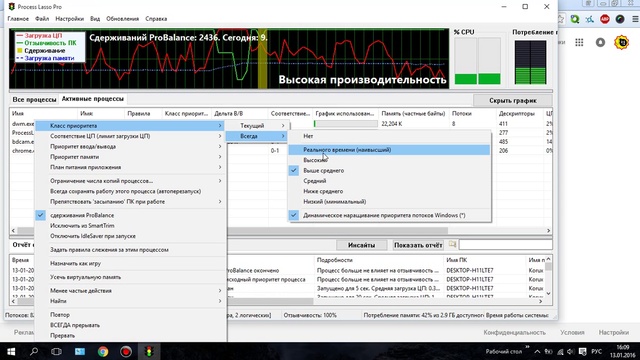Open Настройки link in browser footer
The image size is (640, 360).
coord(613,332)
